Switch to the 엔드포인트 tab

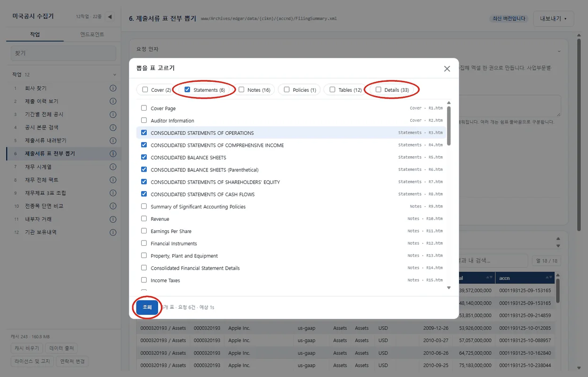[x=92, y=35]
